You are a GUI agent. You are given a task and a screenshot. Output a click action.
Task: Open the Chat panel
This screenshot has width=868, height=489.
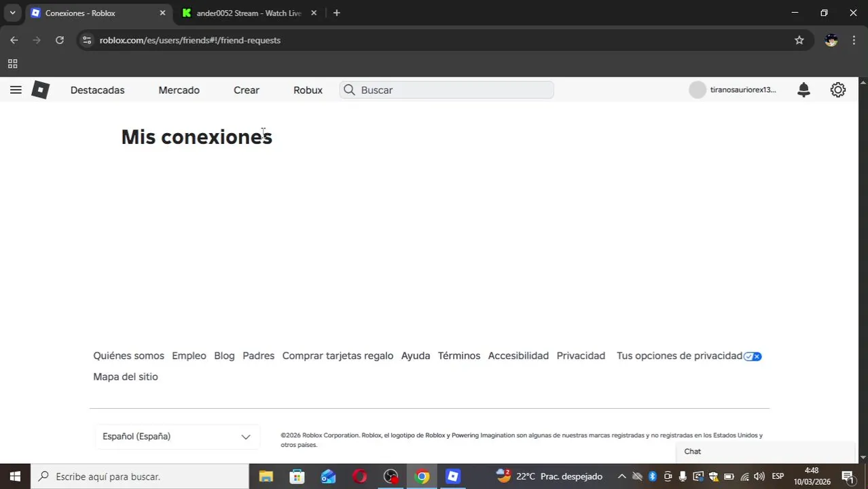765,452
